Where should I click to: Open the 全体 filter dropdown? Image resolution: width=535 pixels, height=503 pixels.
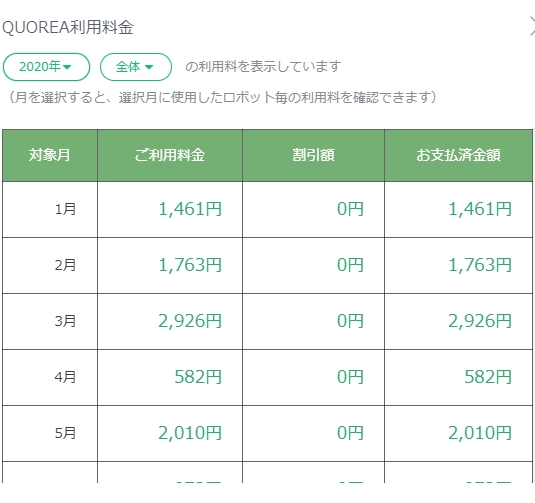[x=136, y=67]
